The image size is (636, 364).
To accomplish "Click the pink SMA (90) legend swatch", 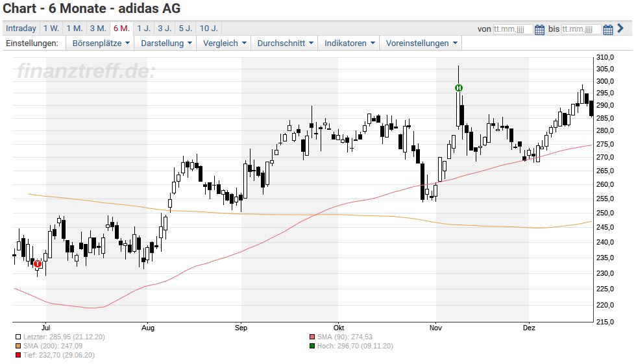I will point(312,337).
